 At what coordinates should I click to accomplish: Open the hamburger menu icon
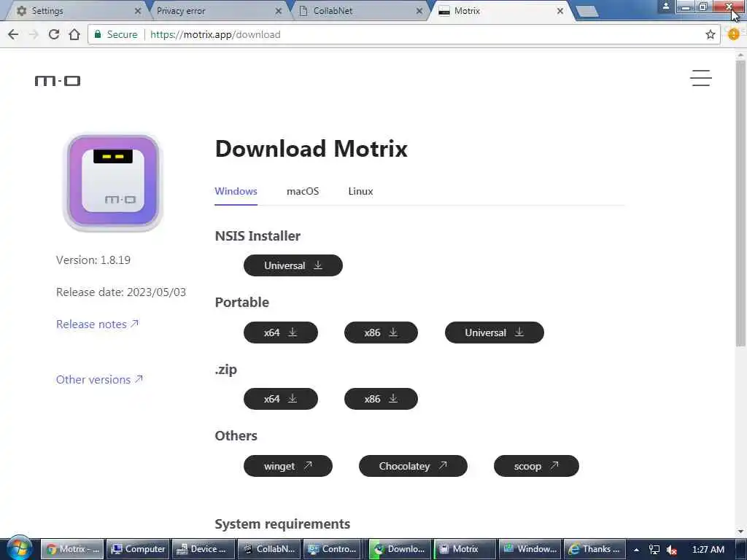click(701, 78)
